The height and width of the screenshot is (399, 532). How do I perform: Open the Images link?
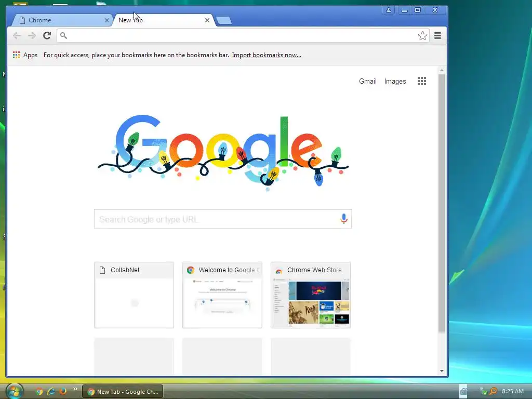pos(395,81)
